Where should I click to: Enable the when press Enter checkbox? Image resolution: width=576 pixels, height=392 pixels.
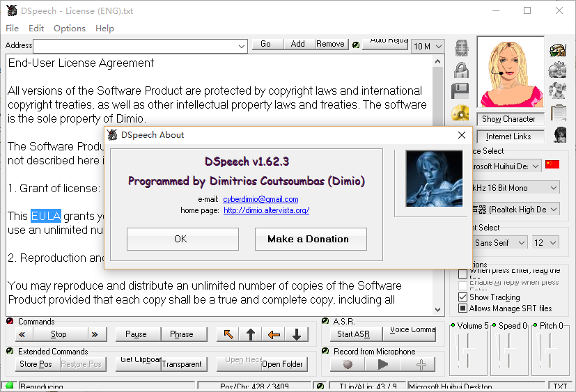463,273
